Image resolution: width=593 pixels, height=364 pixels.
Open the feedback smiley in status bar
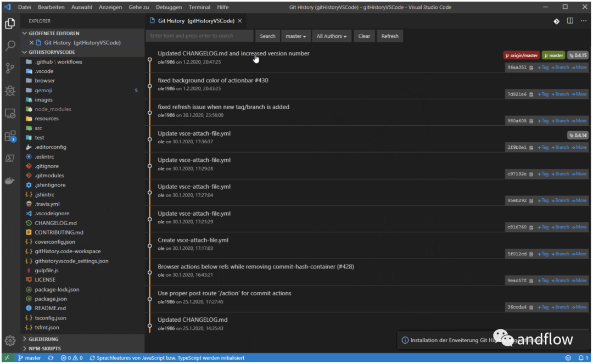[x=568, y=358]
